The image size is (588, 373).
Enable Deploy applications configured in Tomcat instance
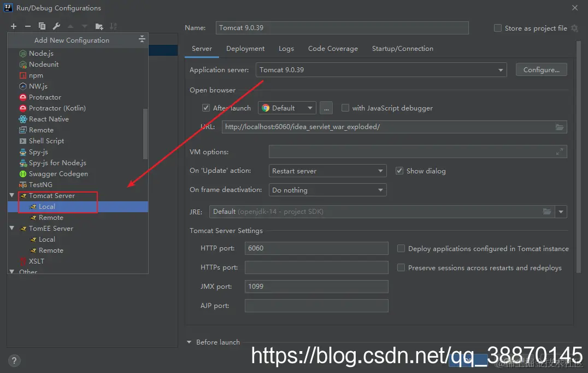coord(401,248)
